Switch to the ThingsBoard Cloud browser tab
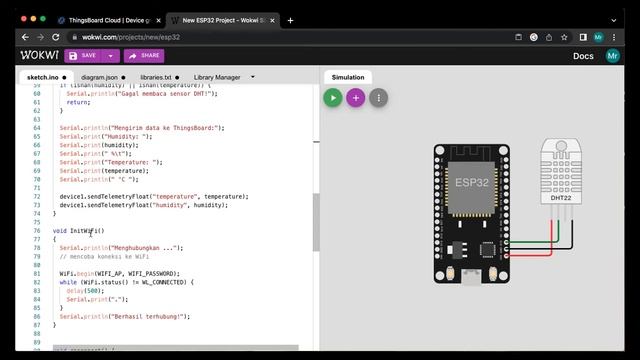The image size is (640, 360). (x=109, y=20)
